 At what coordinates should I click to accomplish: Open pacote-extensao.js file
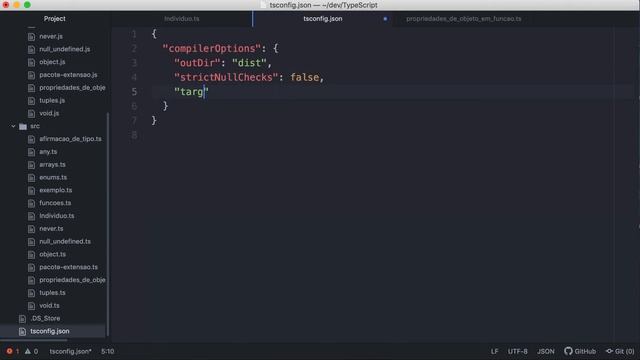pos(68,75)
